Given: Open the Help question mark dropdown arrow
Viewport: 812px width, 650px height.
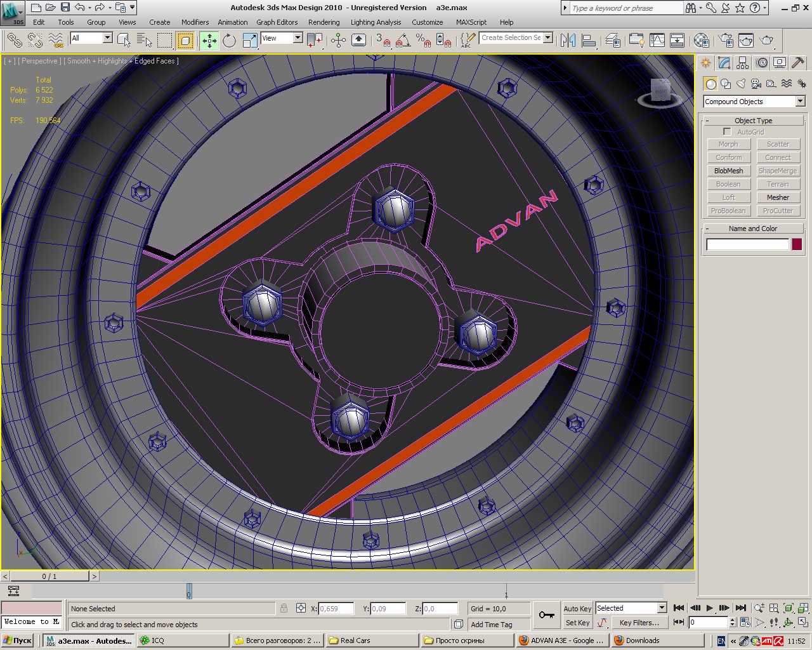Looking at the screenshot, I should (764, 8).
